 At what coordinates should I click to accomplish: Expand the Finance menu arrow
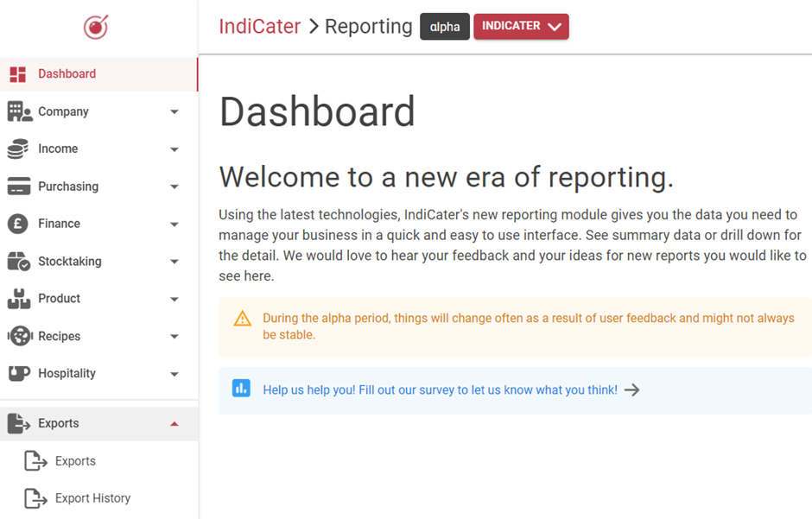[x=174, y=225]
